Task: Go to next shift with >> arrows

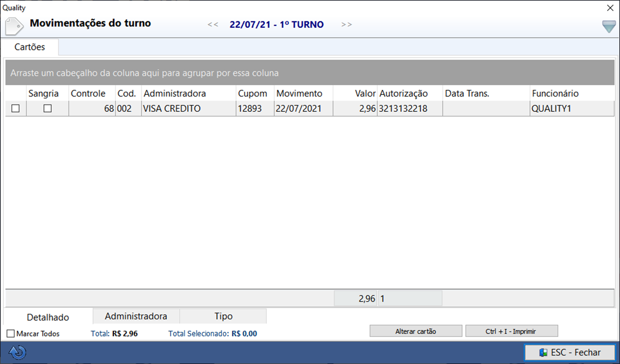Action: coord(346,25)
